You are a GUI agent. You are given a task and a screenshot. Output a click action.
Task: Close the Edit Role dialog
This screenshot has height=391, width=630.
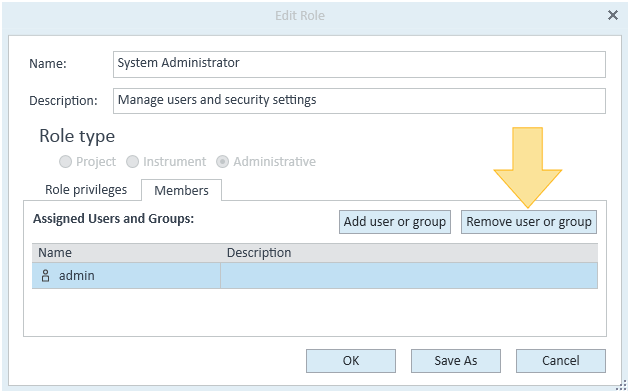(x=613, y=15)
